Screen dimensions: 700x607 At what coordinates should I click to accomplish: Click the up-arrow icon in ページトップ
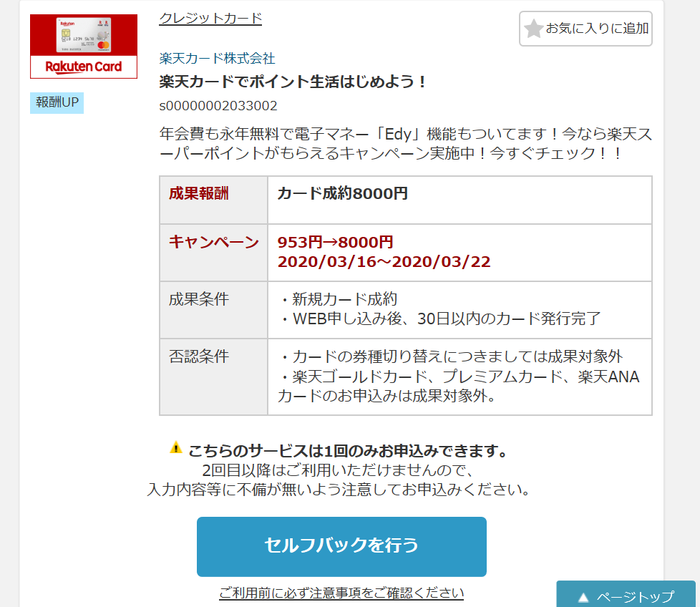(x=583, y=597)
